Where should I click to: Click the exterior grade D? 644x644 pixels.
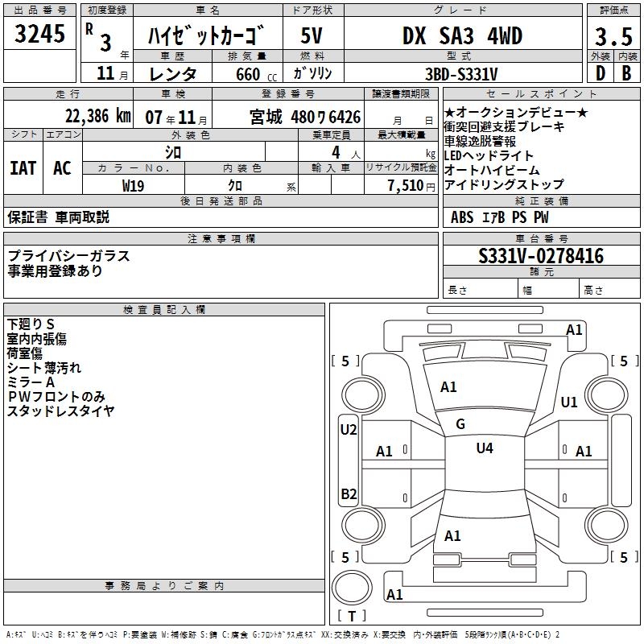pyautogui.click(x=600, y=73)
